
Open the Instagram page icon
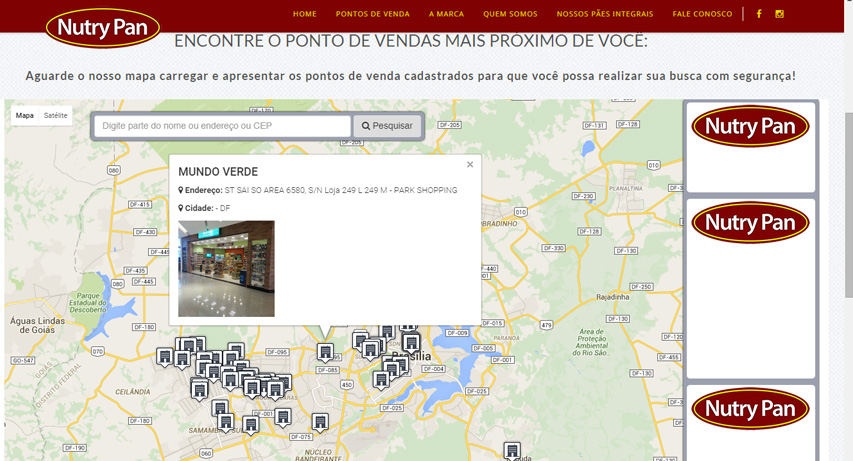pos(780,14)
